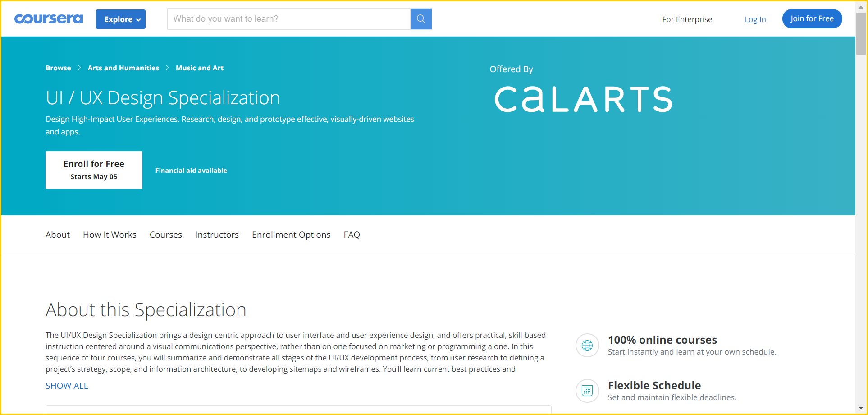This screenshot has width=868, height=415.
Task: Switch to the Instructors tab
Action: 217,235
